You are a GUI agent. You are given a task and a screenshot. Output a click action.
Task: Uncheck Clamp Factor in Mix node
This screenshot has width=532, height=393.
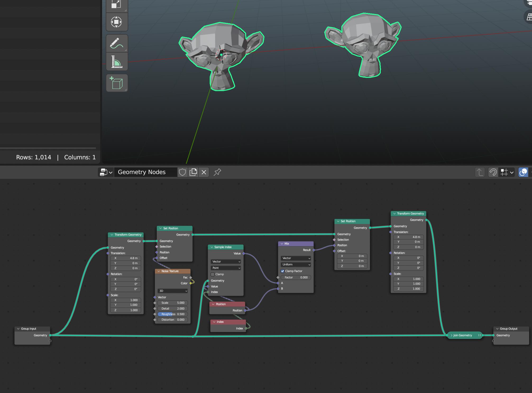coord(282,271)
